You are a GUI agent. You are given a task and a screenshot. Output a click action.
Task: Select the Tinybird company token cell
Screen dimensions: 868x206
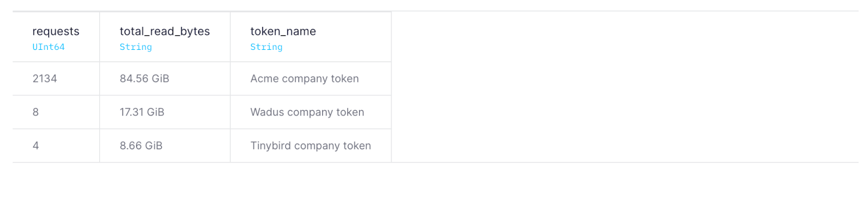[x=311, y=146]
